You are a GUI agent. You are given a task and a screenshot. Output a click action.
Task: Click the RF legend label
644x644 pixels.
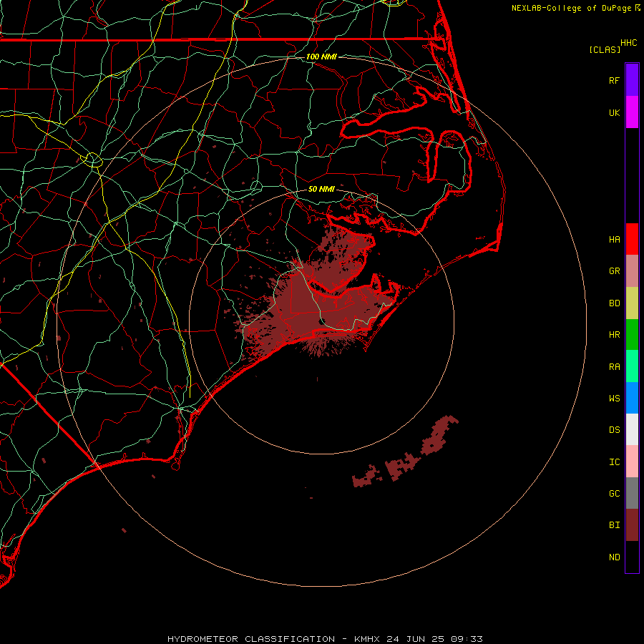(614, 80)
